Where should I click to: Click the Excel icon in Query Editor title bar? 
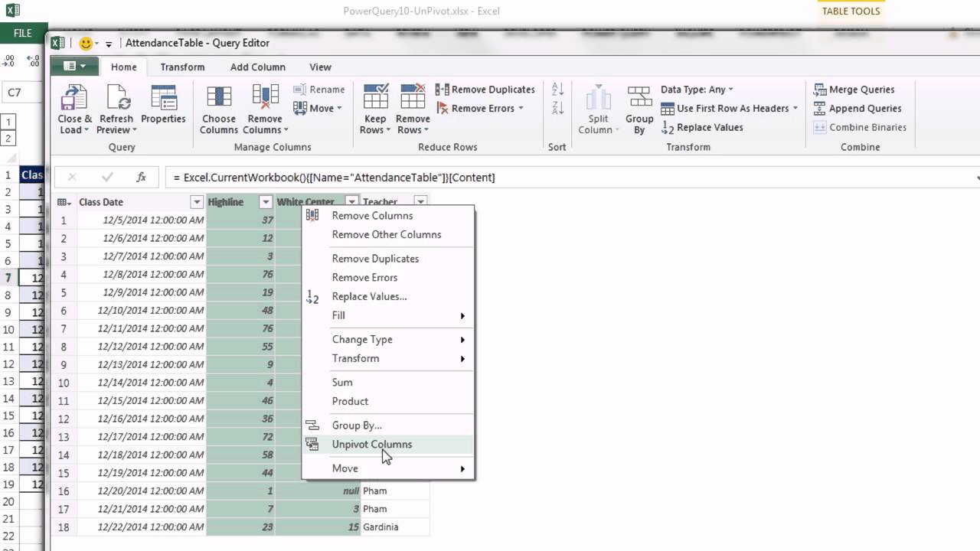point(58,44)
